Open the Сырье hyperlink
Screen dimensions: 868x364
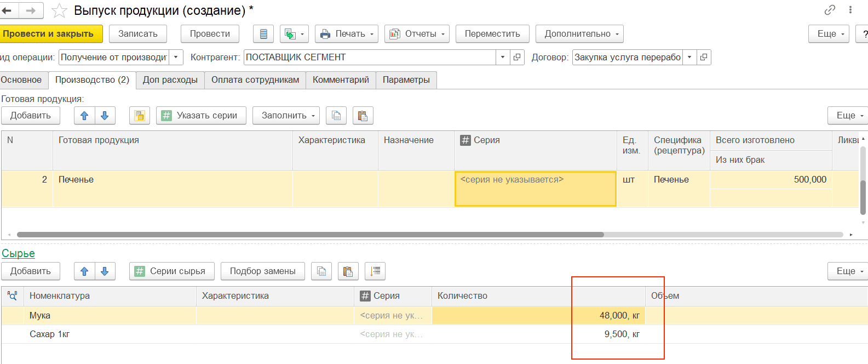coord(18,254)
